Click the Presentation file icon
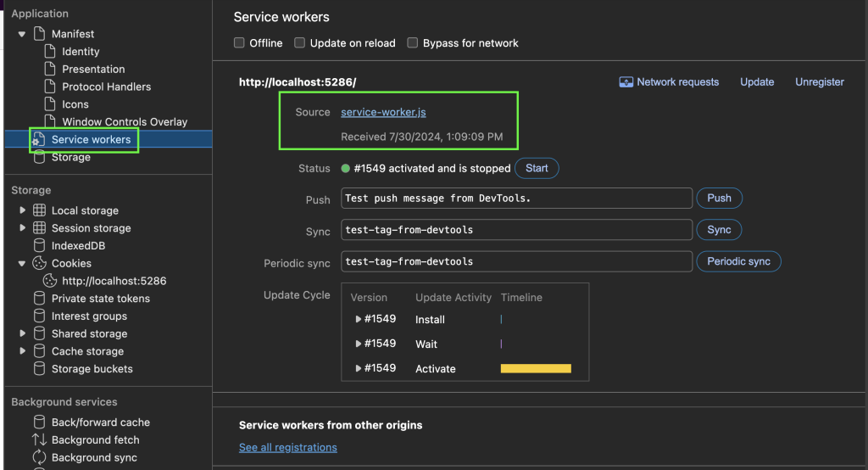This screenshot has height=470, width=868. coord(50,70)
